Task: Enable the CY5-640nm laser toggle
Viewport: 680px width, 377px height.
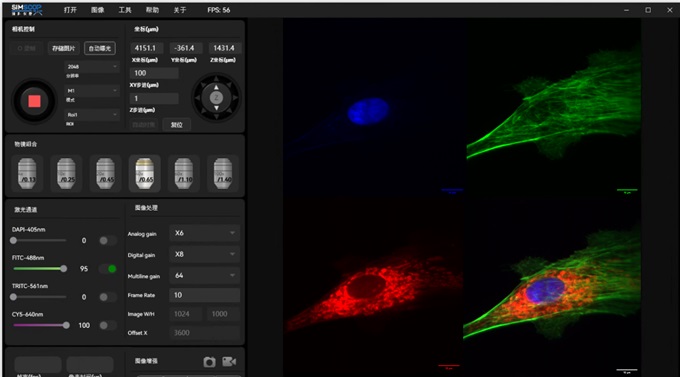Action: pos(108,325)
